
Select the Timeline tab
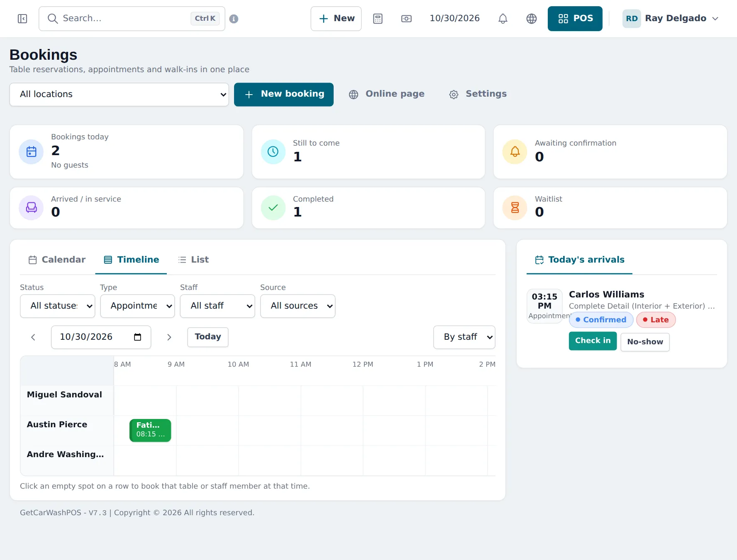coord(131,260)
